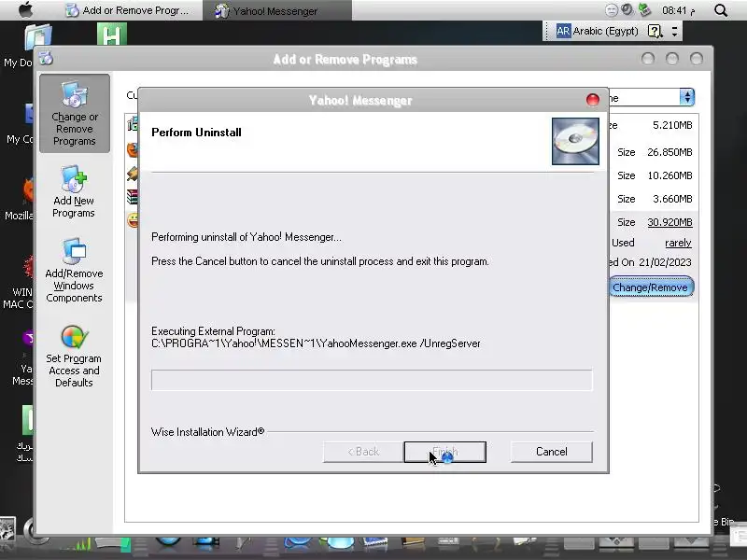
Task: Open the Spotlight search magnifier
Action: [x=720, y=10]
